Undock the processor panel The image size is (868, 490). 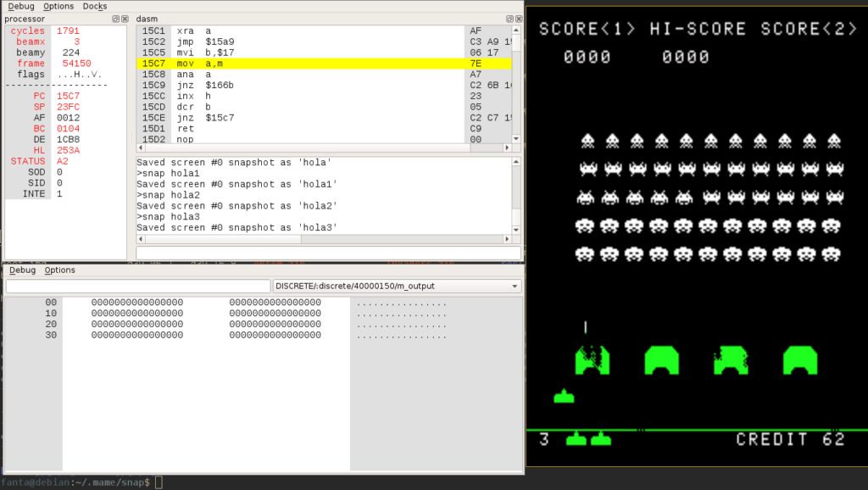coord(115,18)
